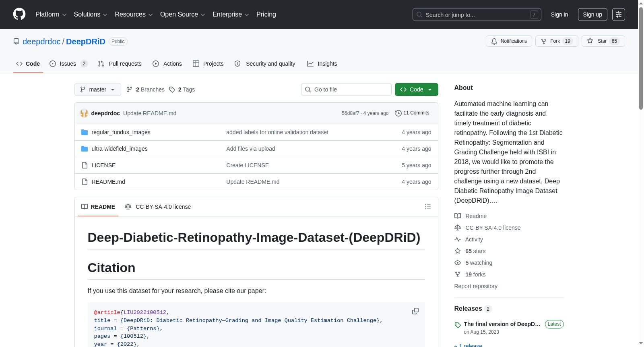644x347 pixels.
Task: Expand the Resources dropdown
Action: (x=134, y=15)
